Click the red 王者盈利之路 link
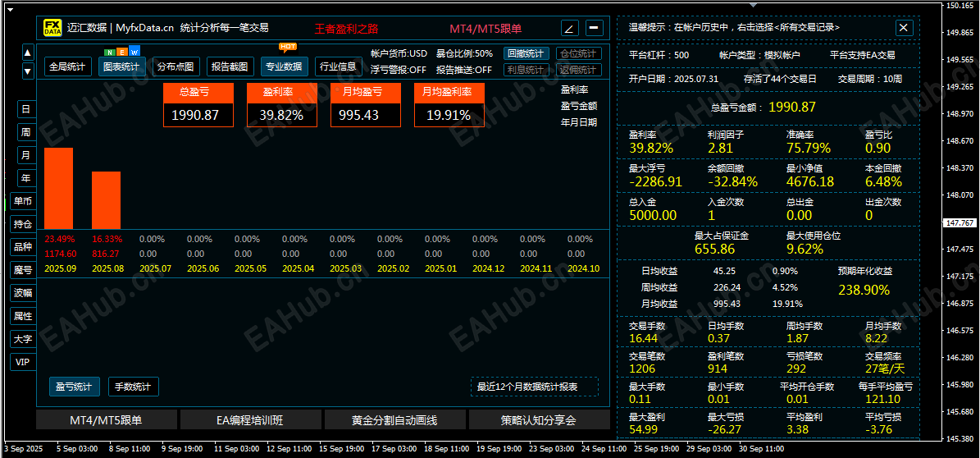Image resolution: width=980 pixels, height=458 pixels. 346,29
